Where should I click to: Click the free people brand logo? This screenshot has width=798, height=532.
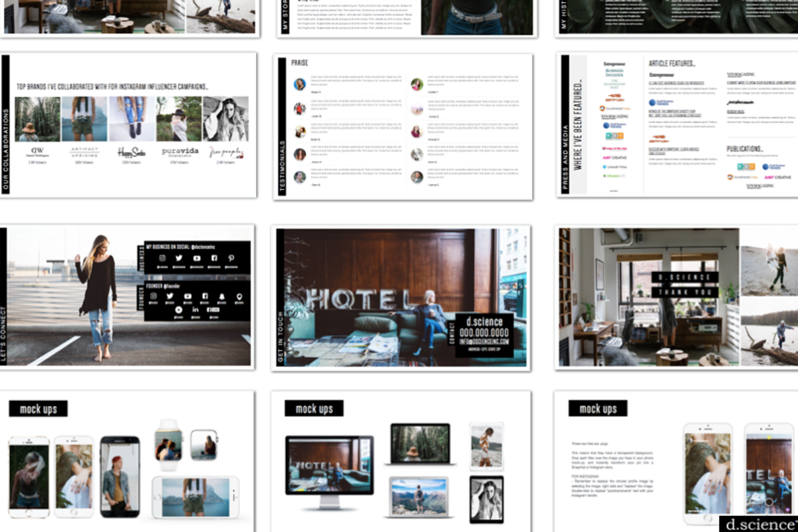click(x=226, y=152)
